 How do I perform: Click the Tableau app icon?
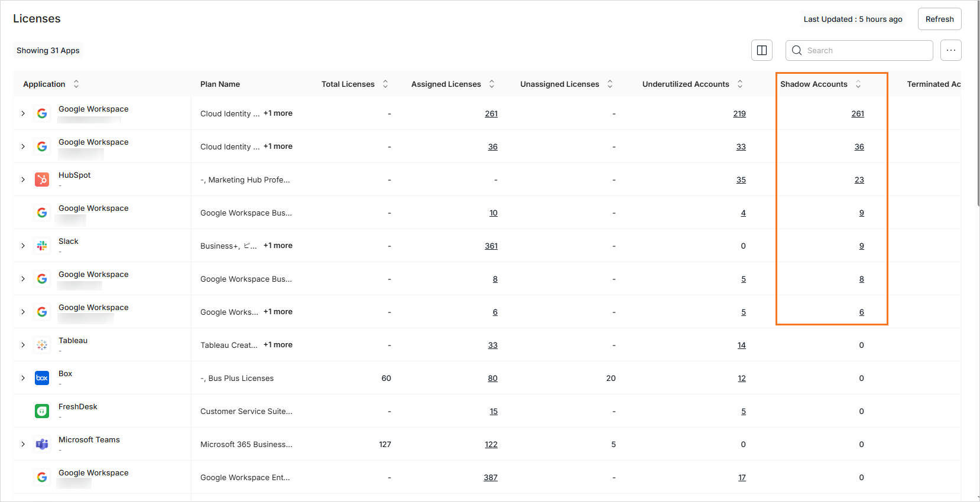click(42, 345)
